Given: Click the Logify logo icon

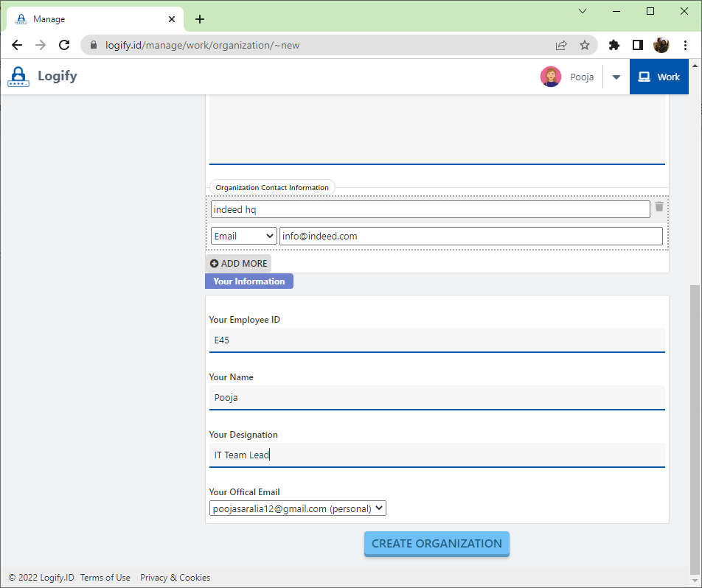Looking at the screenshot, I should point(18,77).
